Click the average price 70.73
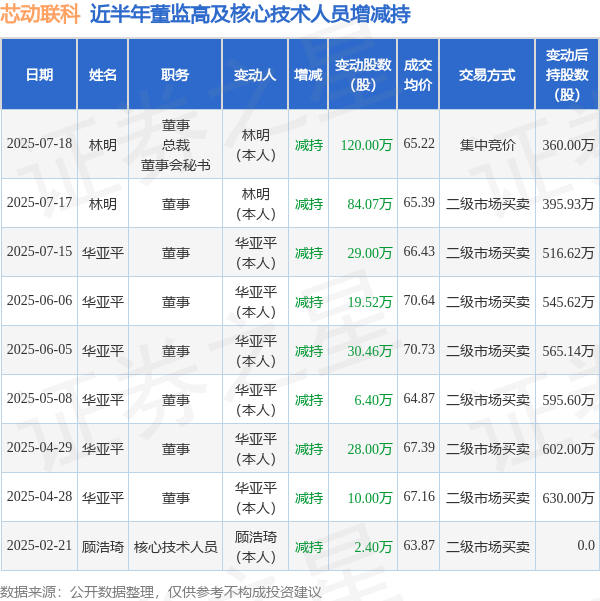The height and width of the screenshot is (601, 600). (419, 350)
